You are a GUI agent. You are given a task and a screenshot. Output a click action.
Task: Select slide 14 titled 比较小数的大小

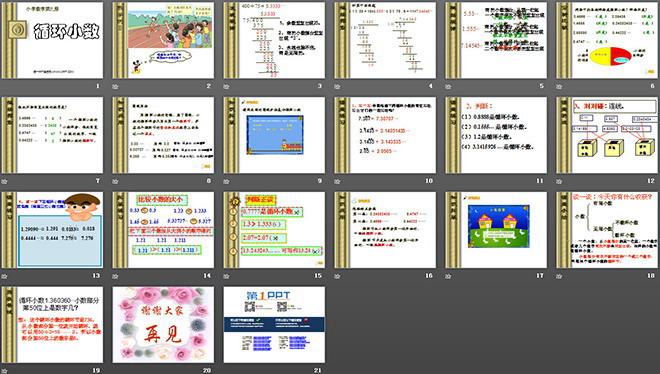point(163,230)
